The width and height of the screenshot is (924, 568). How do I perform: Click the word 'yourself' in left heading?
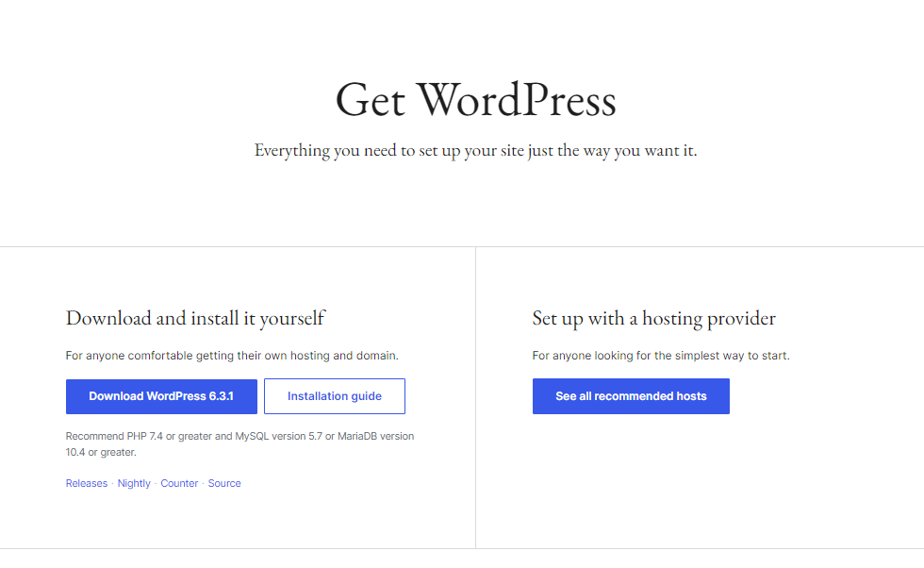click(x=292, y=319)
